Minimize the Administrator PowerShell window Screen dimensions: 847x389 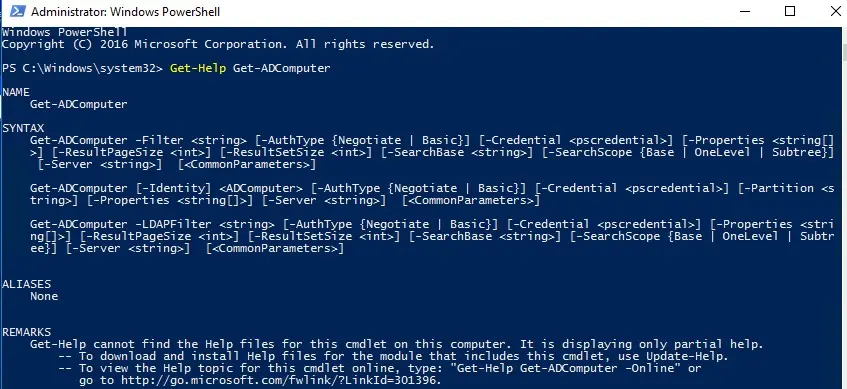[x=745, y=11]
